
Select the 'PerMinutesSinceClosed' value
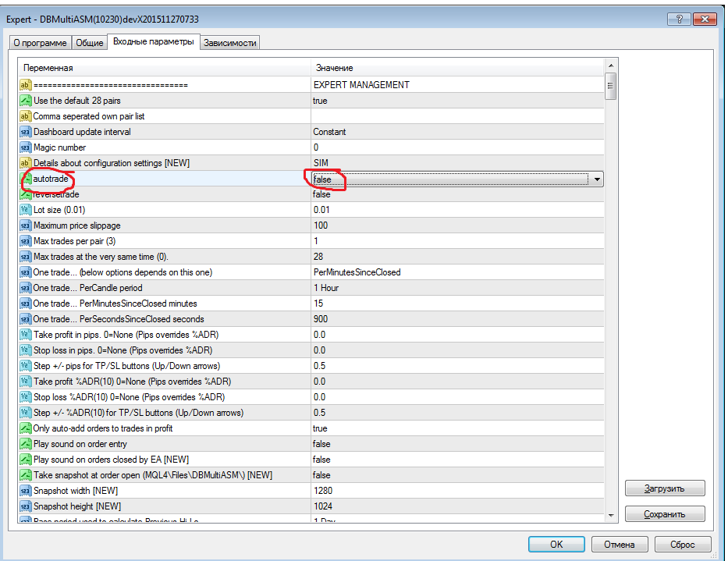(357, 272)
